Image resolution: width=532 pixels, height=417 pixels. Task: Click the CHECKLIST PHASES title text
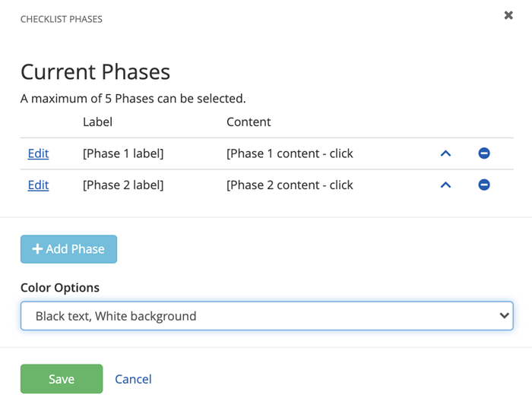tap(62, 19)
